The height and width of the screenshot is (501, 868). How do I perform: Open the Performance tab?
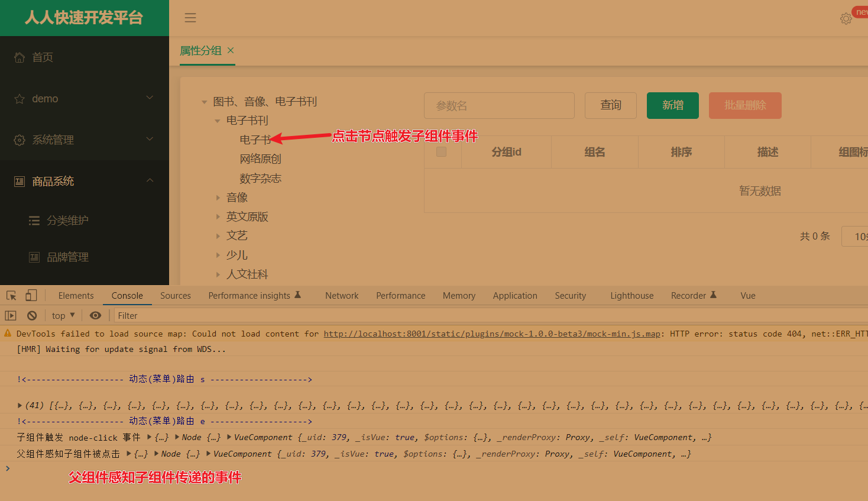[401, 296]
